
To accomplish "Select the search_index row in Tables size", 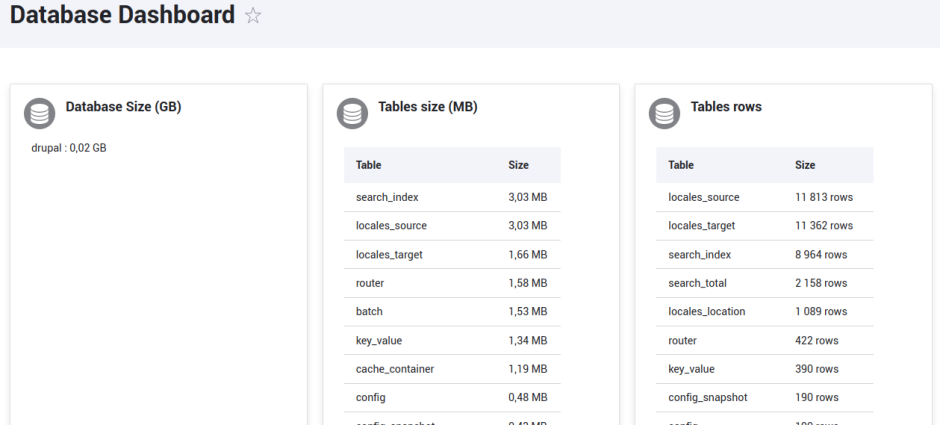I will click(452, 197).
